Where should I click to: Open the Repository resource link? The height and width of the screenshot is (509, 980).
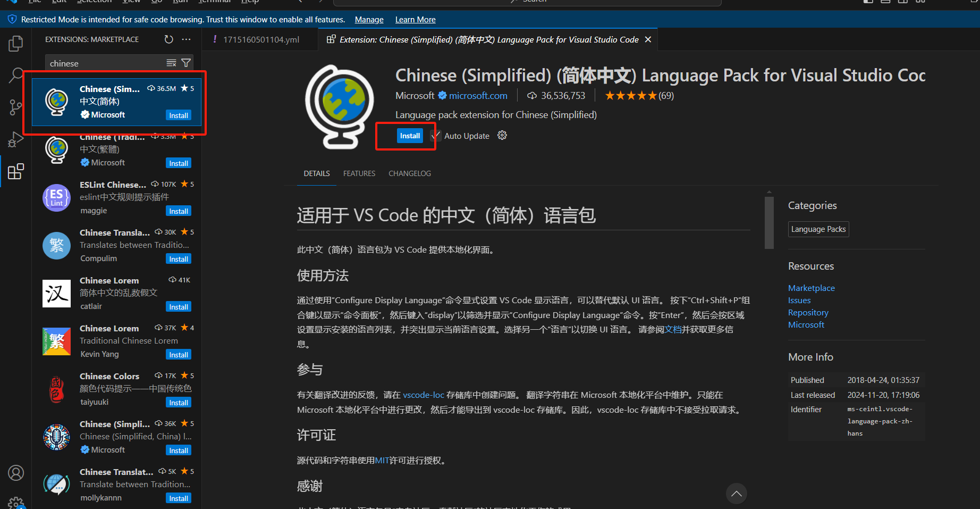click(x=808, y=313)
